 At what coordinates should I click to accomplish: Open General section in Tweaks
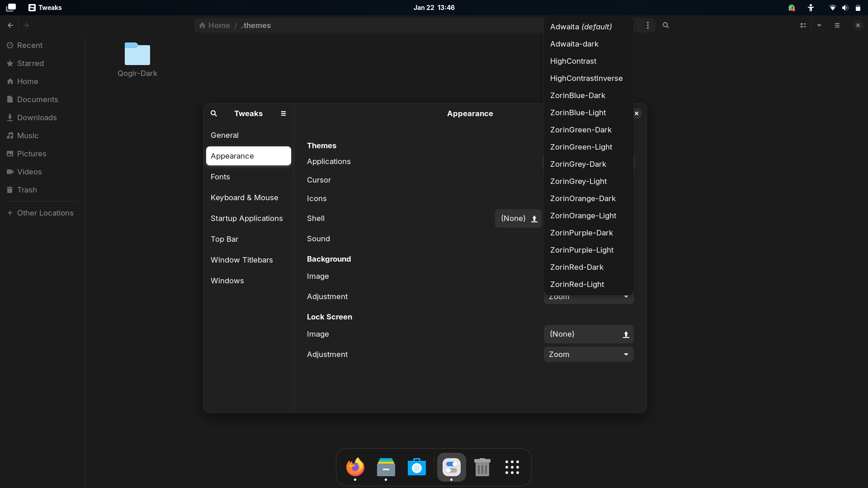[249, 135]
